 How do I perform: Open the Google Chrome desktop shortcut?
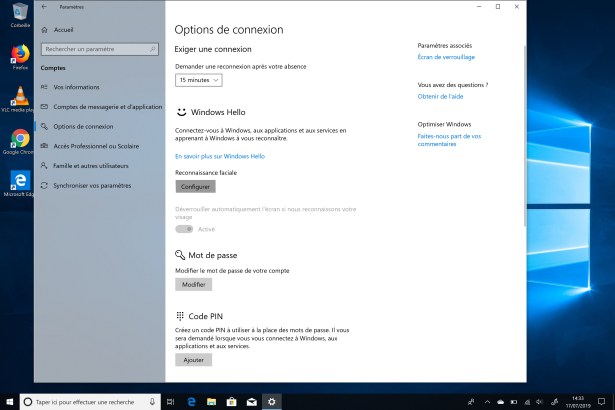(x=18, y=142)
